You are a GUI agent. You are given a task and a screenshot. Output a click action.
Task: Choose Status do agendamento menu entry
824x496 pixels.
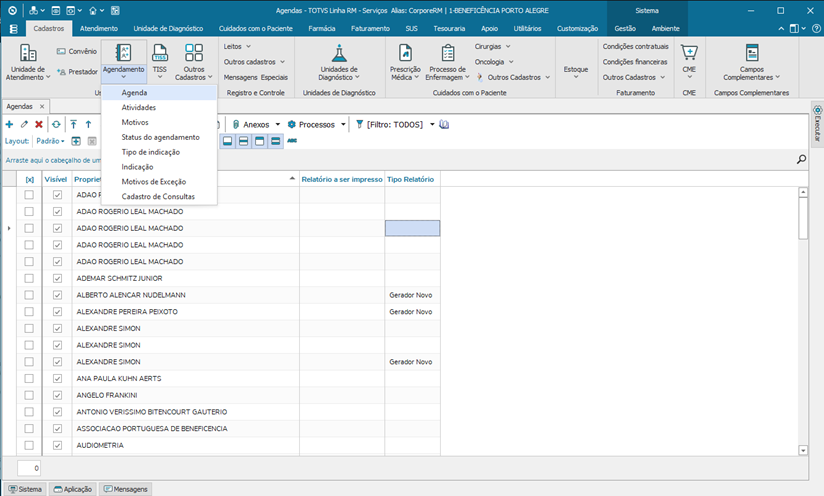pyautogui.click(x=159, y=137)
